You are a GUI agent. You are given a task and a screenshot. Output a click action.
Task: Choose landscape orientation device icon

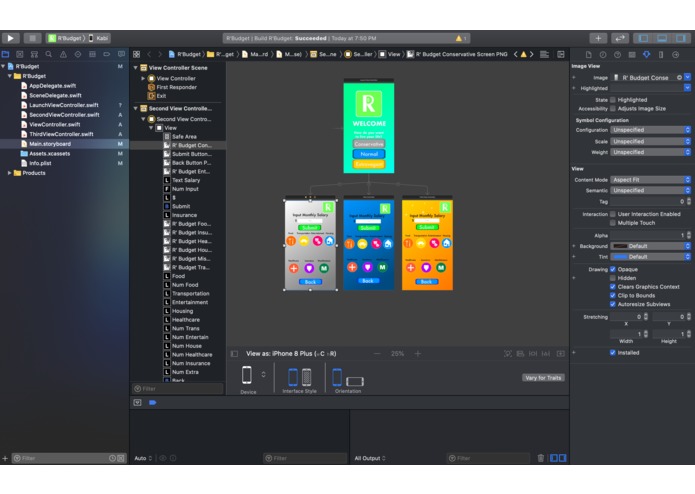tap(355, 381)
